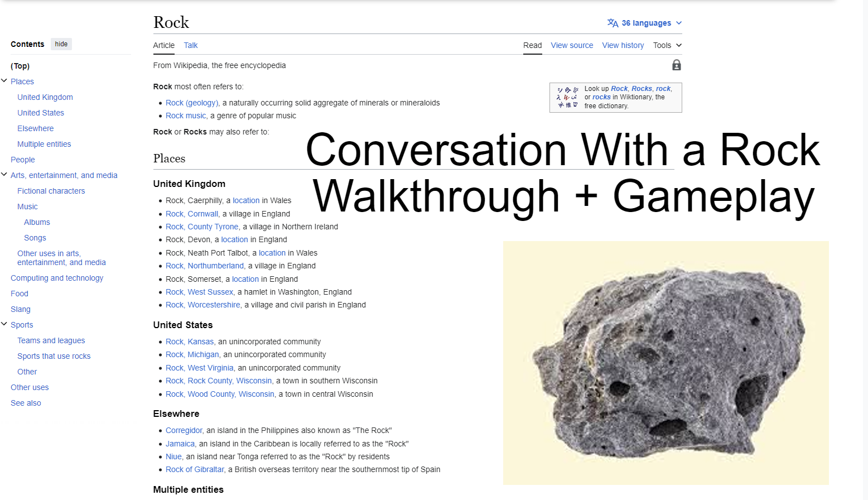Screen dimensions: 868x500
Task: Open Rock, Wood County, Wisconsin link
Action: pos(220,394)
